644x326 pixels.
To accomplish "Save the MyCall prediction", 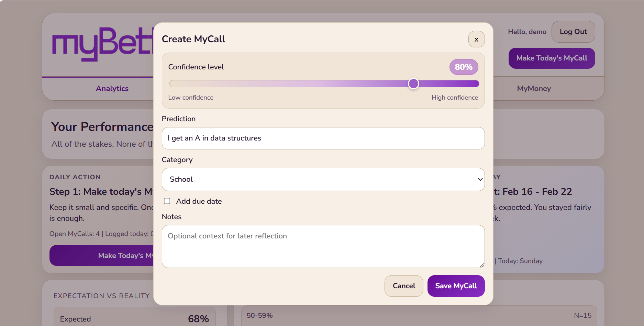I will 456,286.
